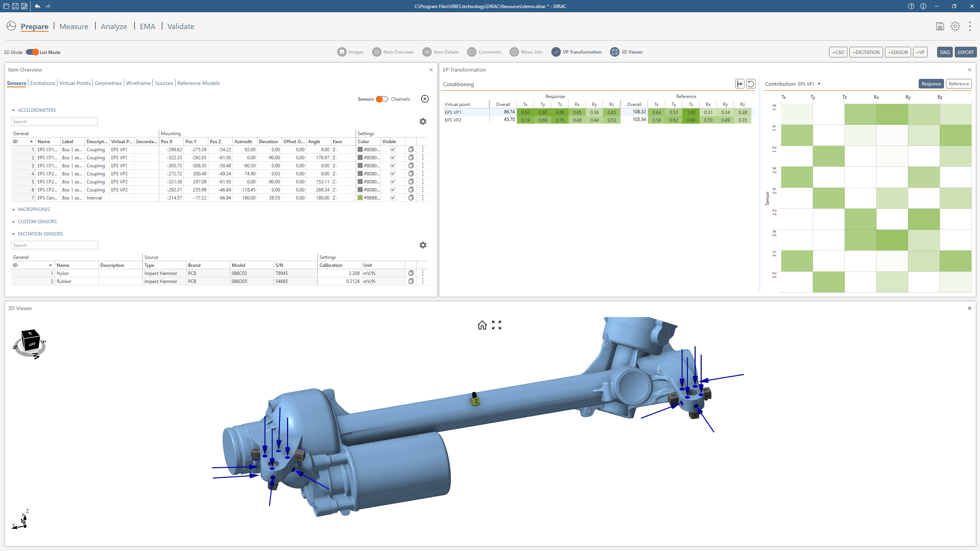Click the add sensor plus circle icon
Image resolution: width=980 pixels, height=551 pixels.
click(424, 99)
